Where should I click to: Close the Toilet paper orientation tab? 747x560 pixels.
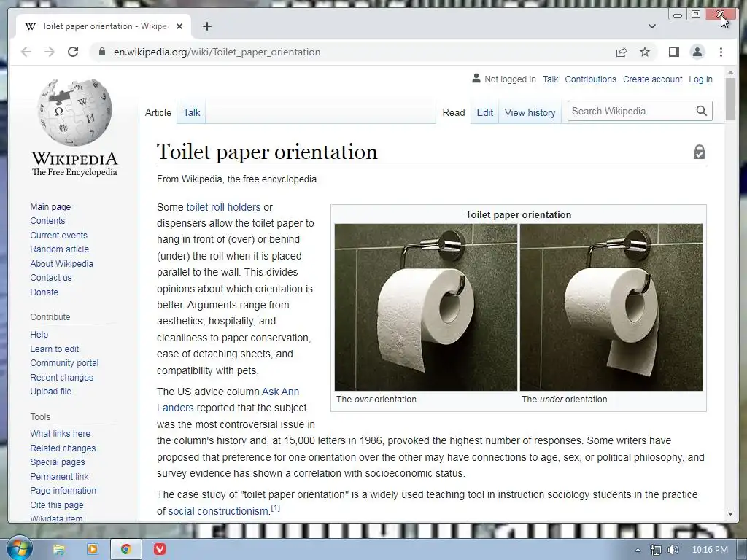pos(179,26)
